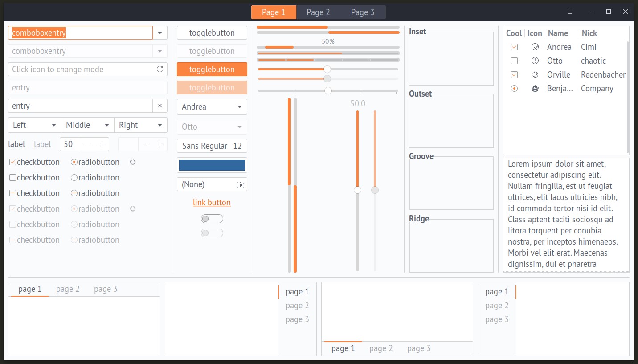The height and width of the screenshot is (364, 638).
Task: Click the exclamation icon in Otto's row
Action: pos(535,61)
